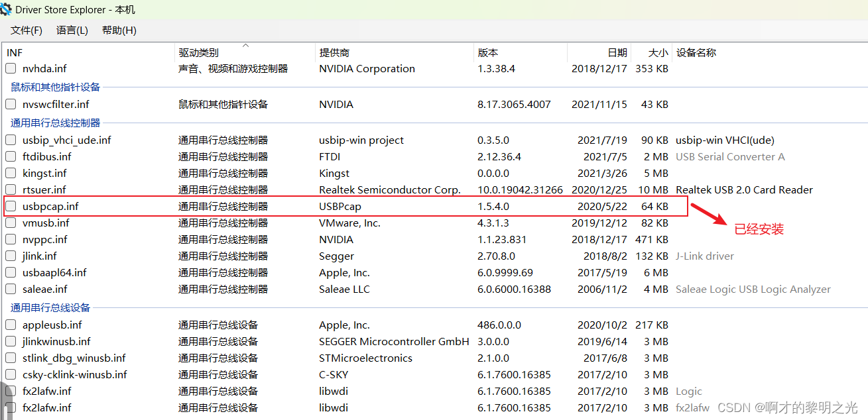Screen dimensions: 868x420
Task: Click size 217 KB
Action: [x=651, y=325]
